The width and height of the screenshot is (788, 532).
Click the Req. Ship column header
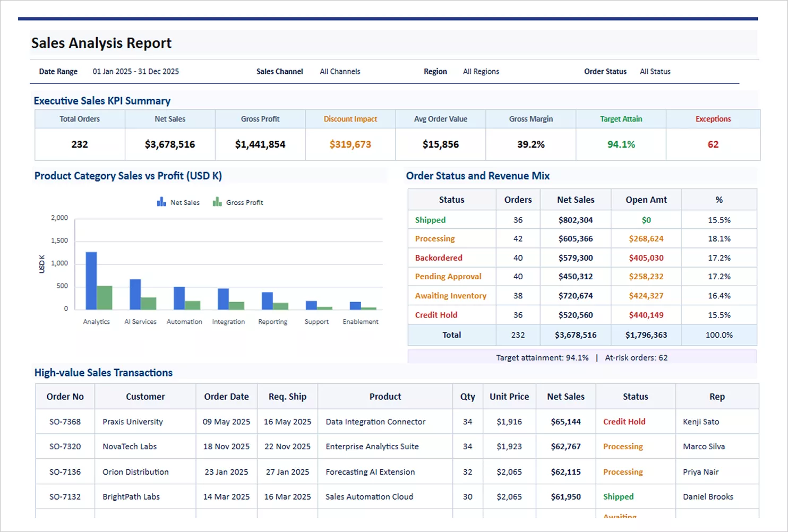(287, 397)
